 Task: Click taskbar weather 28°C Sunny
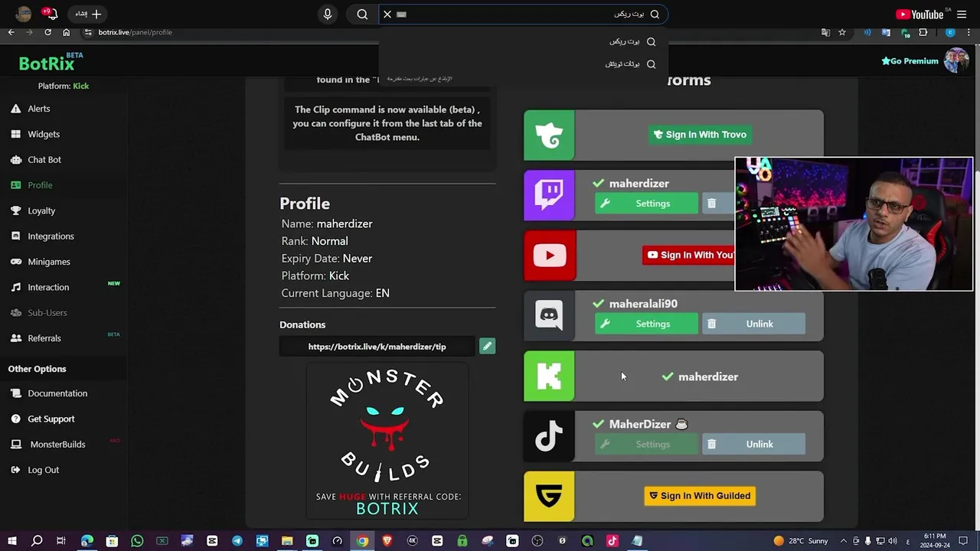[800, 541]
